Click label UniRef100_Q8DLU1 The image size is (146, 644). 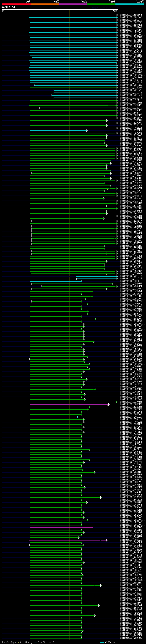(x=131, y=181)
